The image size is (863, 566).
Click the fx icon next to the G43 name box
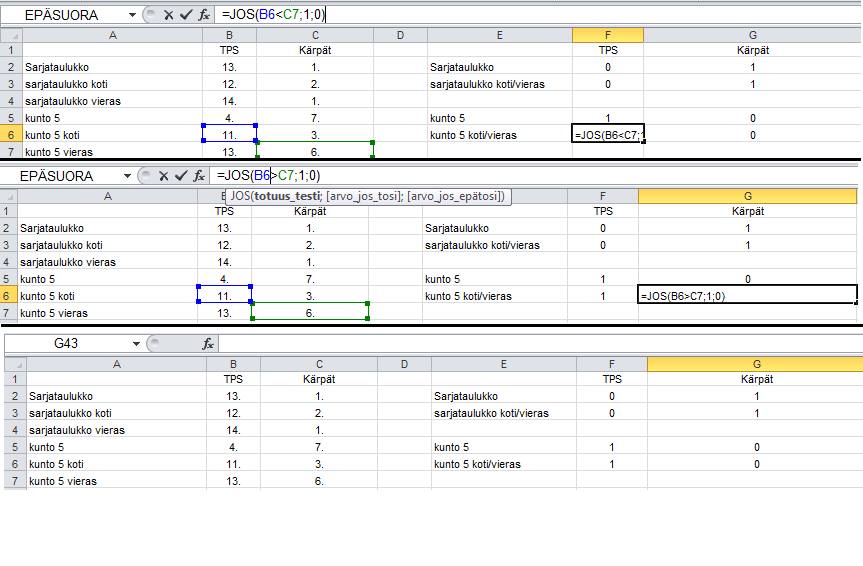(207, 344)
